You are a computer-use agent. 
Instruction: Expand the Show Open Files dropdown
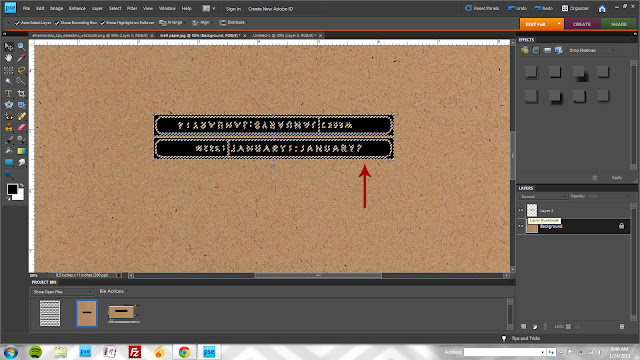coord(62,291)
